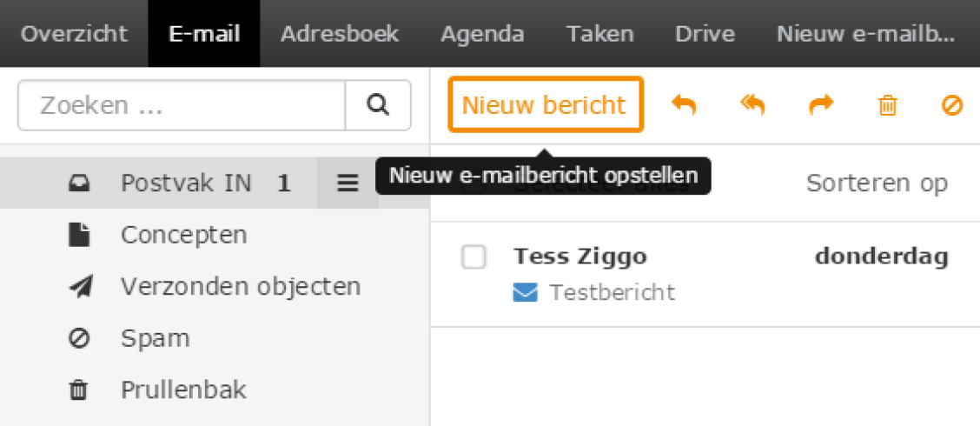980x426 pixels.
Task: Mark as spam using the blocked-circle icon
Action: [952, 105]
